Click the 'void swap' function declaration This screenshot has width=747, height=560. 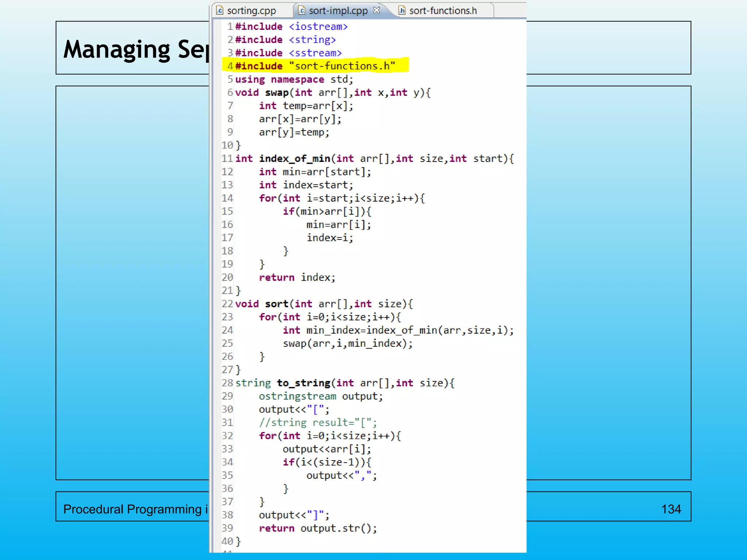click(x=333, y=93)
